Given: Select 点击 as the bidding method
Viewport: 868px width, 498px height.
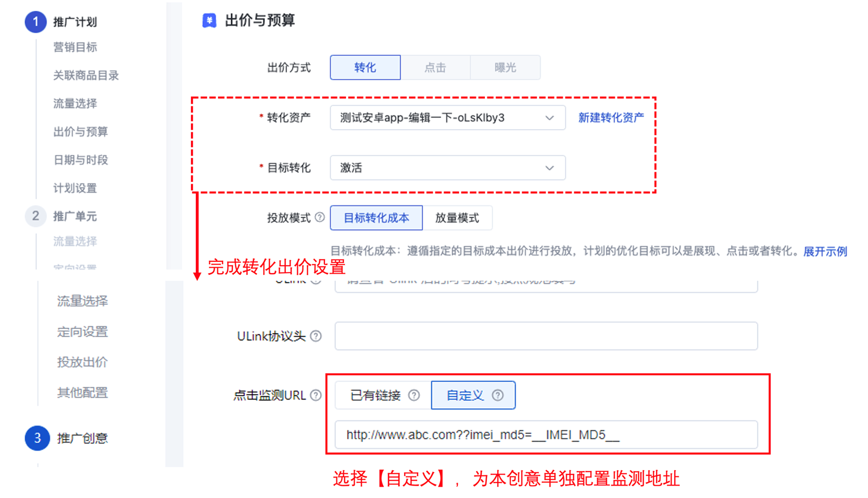Looking at the screenshot, I should tap(435, 67).
